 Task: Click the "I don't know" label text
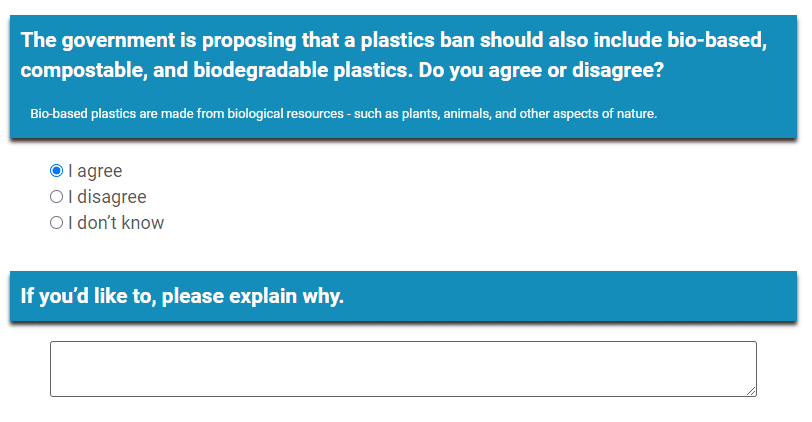(116, 223)
